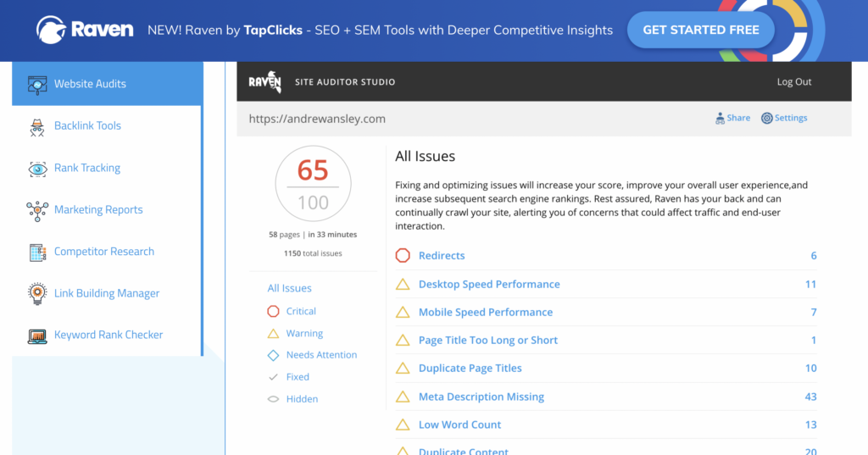Click the Website Audits monitor icon
The width and height of the screenshot is (868, 455).
pyautogui.click(x=37, y=85)
